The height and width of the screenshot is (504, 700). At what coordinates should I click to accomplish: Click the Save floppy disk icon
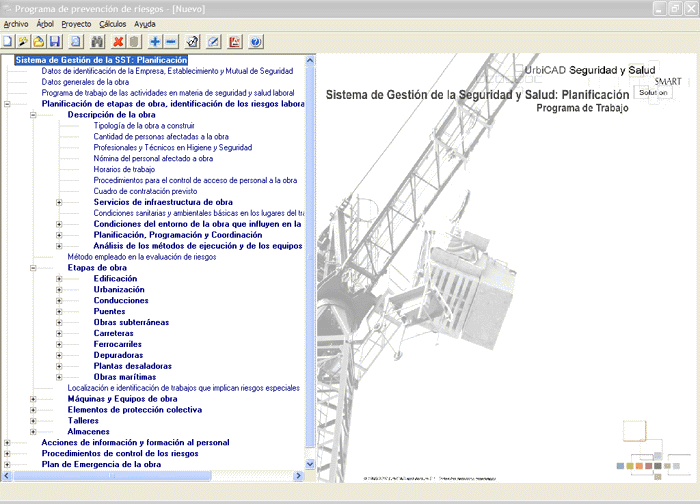coord(54,42)
